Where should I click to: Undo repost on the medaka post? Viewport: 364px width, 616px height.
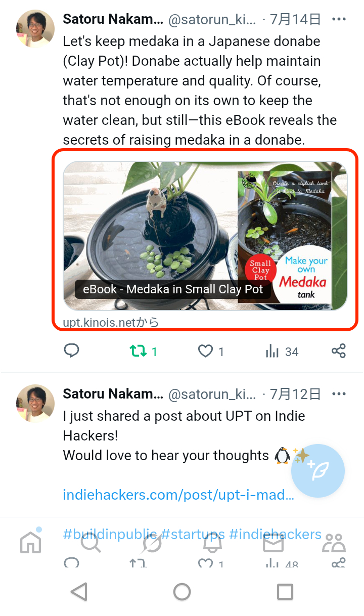[x=138, y=351]
